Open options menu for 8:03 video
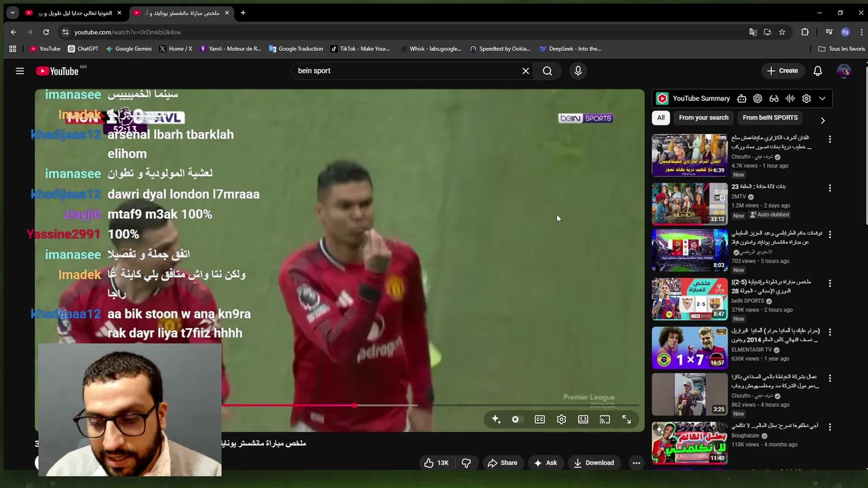The height and width of the screenshot is (488, 868). [829, 235]
